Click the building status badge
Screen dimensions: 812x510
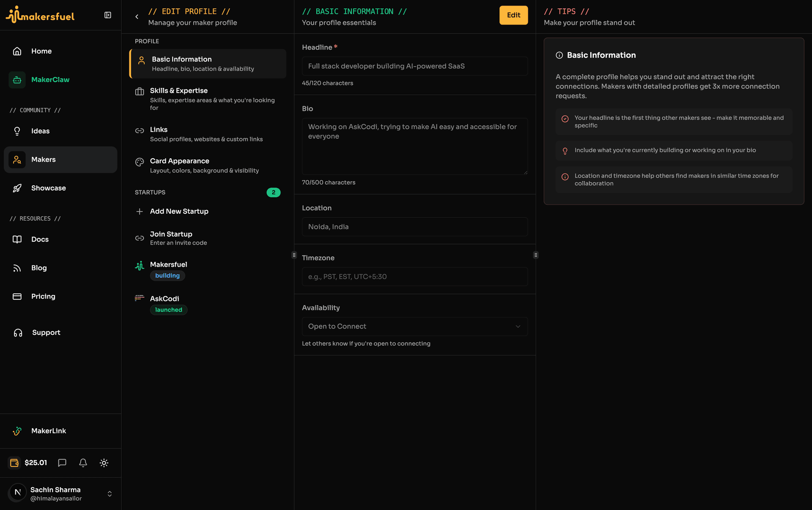167,276
